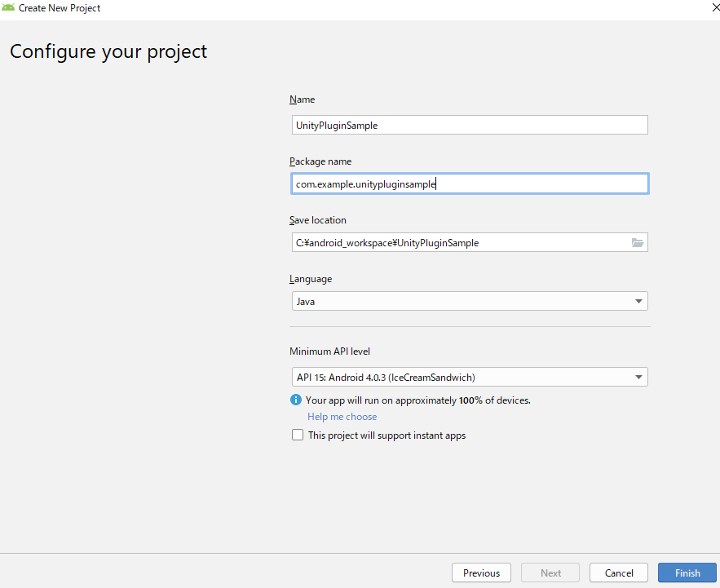Image resolution: width=720 pixels, height=588 pixels.
Task: Focus the Package name text field
Action: pos(470,183)
